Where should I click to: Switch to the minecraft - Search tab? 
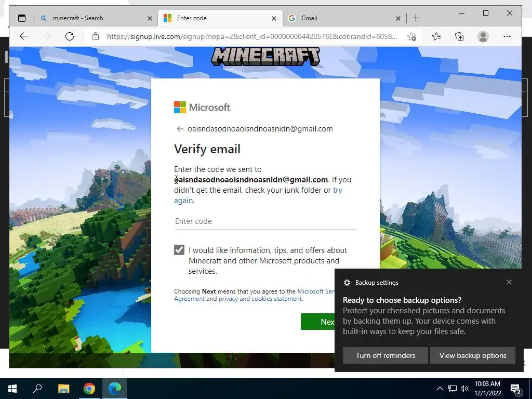[x=96, y=18]
